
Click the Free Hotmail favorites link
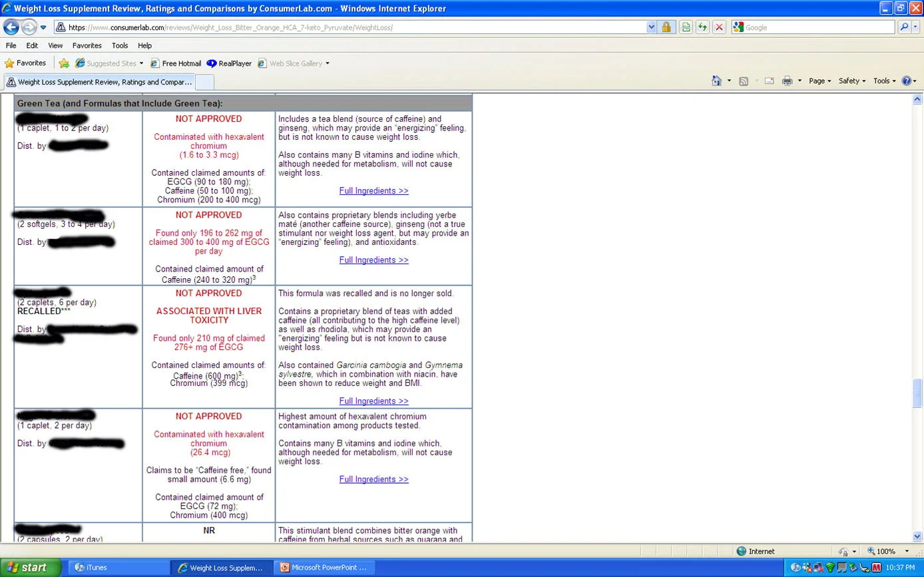click(x=176, y=63)
